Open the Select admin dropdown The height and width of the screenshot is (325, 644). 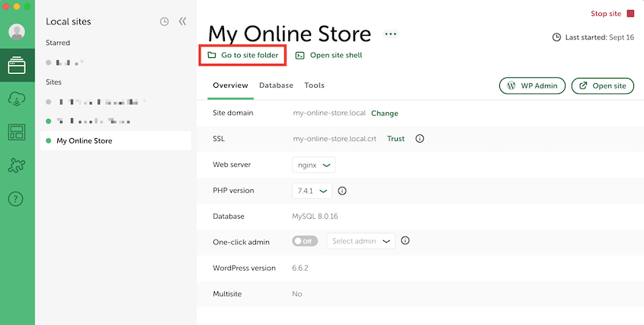click(x=361, y=241)
